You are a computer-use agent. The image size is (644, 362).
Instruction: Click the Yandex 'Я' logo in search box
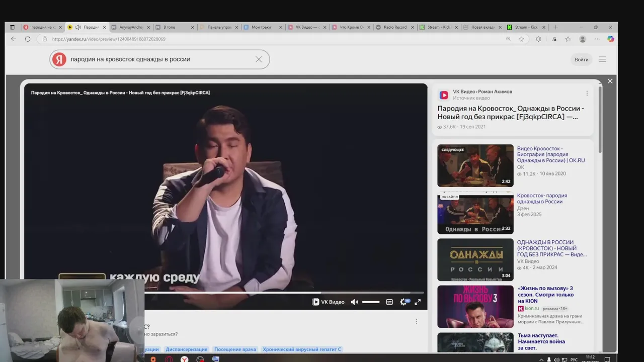(59, 59)
